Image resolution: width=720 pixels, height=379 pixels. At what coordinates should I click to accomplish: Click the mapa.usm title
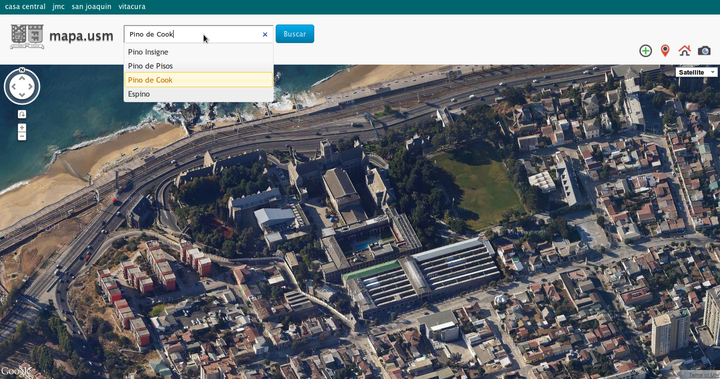pyautogui.click(x=81, y=36)
